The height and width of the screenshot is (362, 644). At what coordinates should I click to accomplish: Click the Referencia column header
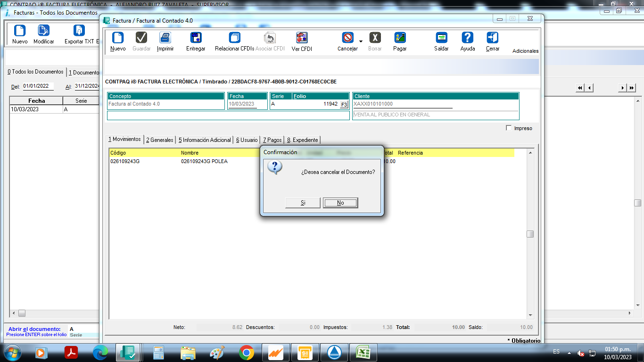point(410,153)
